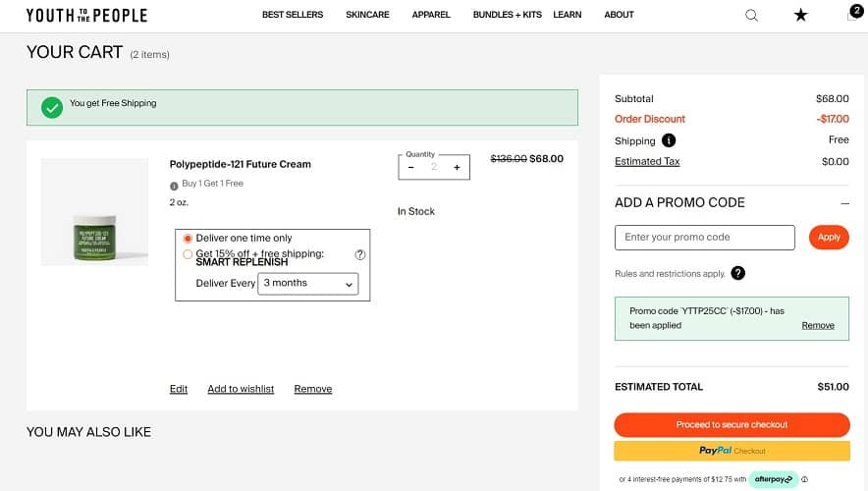The width and height of the screenshot is (868, 491).
Task: Open the Skincare menu
Action: tap(367, 15)
